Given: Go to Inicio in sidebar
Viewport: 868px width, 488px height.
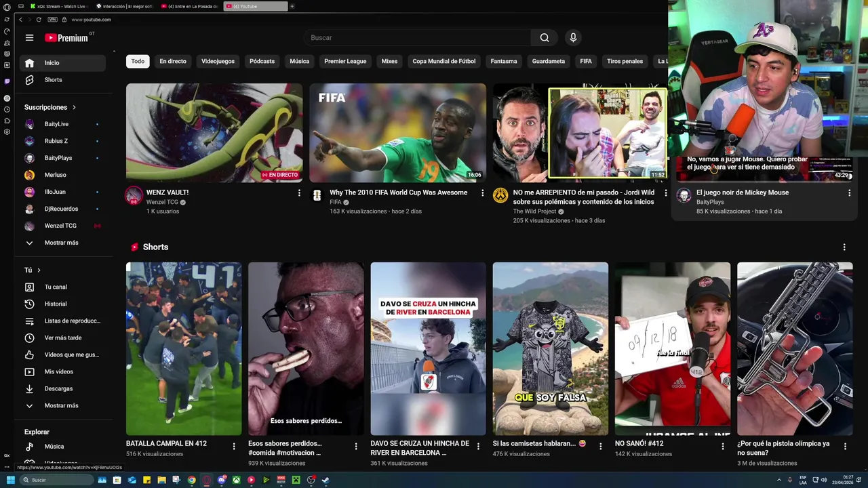Looking at the screenshot, I should click(62, 63).
